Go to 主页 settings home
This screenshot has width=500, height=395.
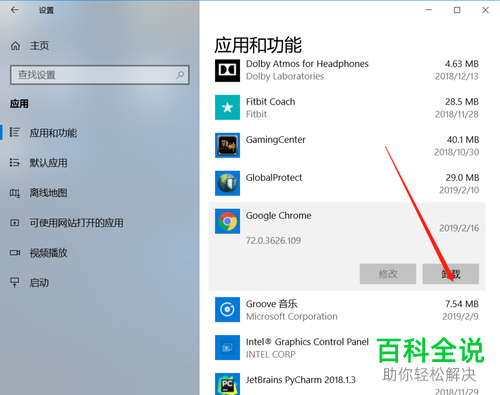coord(39,46)
